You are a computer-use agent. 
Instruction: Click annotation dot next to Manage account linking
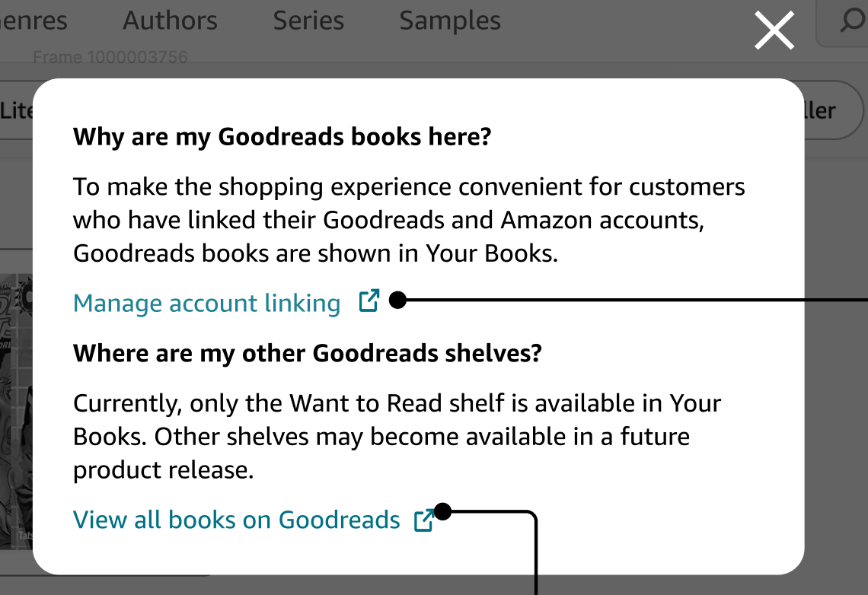tap(397, 301)
